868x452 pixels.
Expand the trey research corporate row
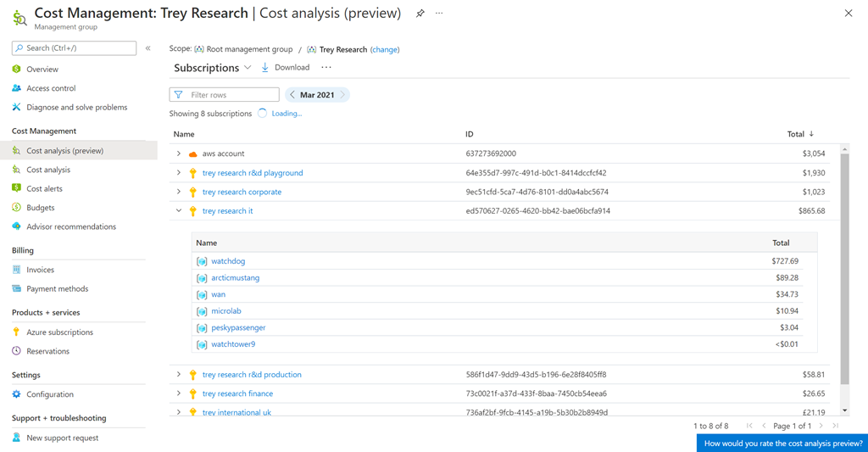pyautogui.click(x=178, y=192)
